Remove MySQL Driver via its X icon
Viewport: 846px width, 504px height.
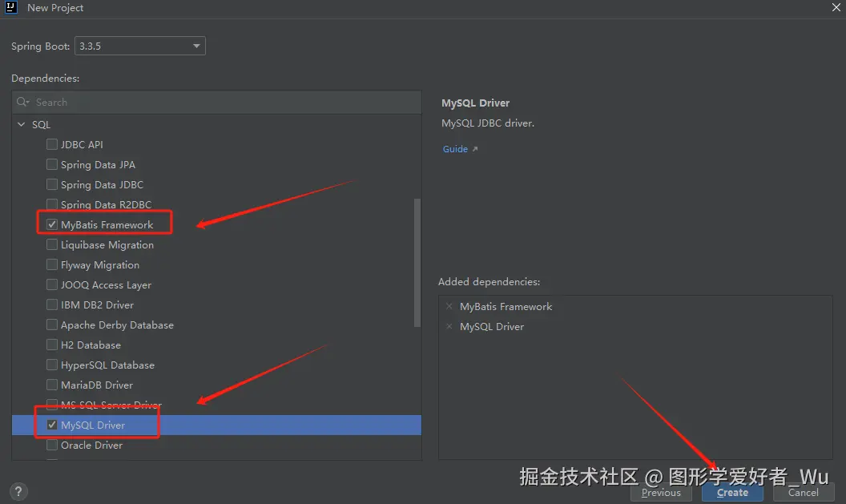449,326
